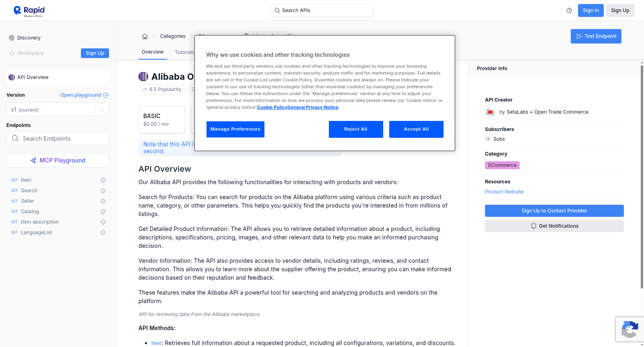Screen dimensions: 644x347
Task: Click the Get Notifications button
Action: 554,226
